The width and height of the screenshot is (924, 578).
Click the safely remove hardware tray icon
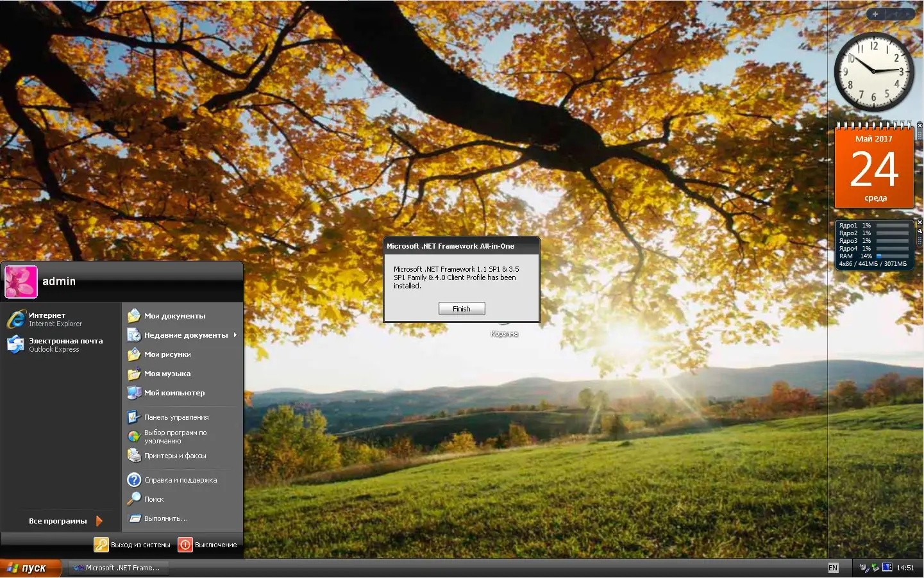[875, 568]
